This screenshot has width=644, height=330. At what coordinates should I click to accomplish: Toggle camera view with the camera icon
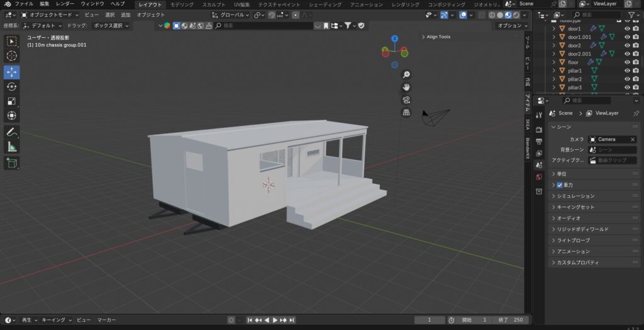[x=406, y=100]
